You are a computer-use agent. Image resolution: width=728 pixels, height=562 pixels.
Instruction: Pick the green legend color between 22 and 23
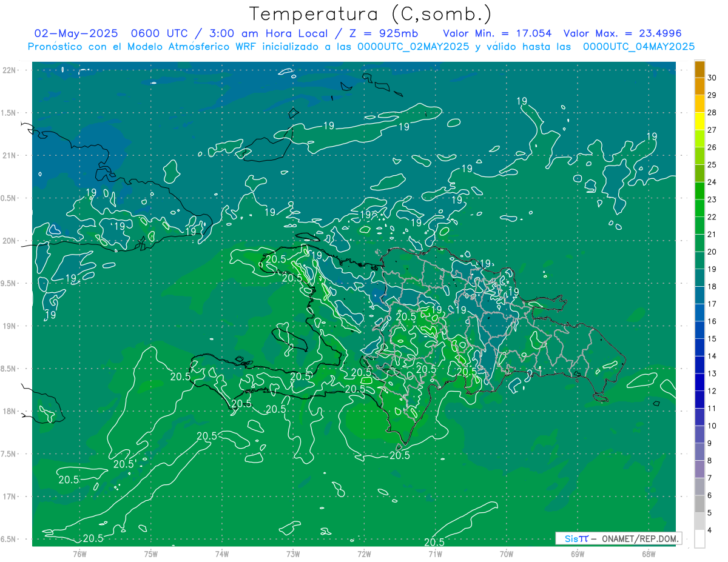click(x=699, y=209)
